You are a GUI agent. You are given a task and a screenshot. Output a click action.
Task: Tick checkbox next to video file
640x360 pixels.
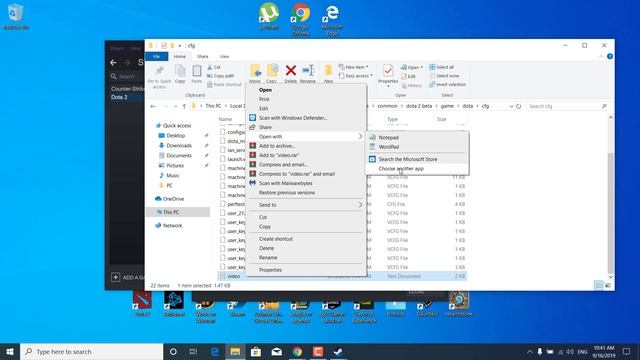(222, 276)
